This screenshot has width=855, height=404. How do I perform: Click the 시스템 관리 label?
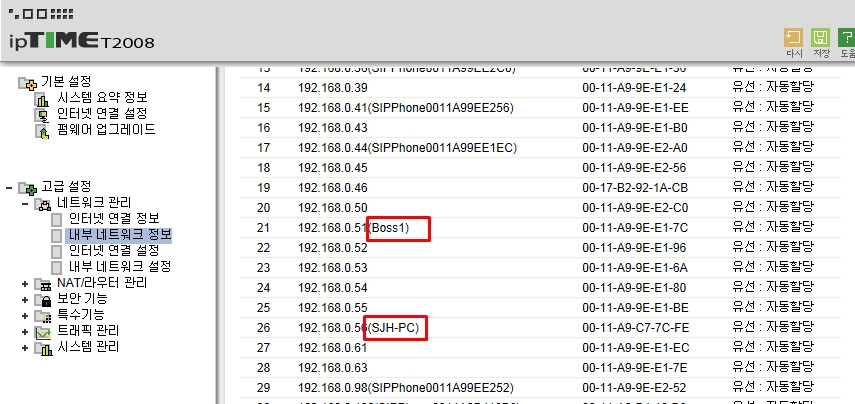click(88, 347)
